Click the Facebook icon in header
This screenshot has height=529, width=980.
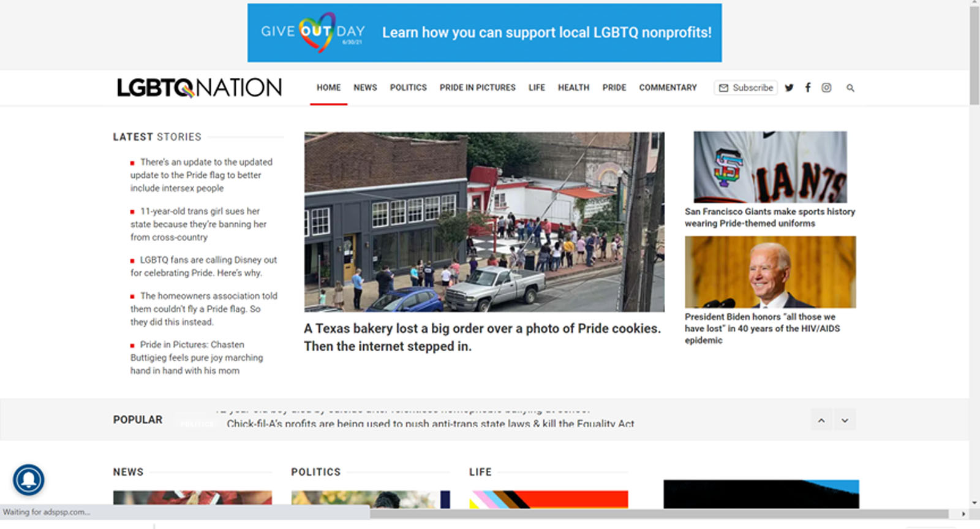pyautogui.click(x=808, y=88)
